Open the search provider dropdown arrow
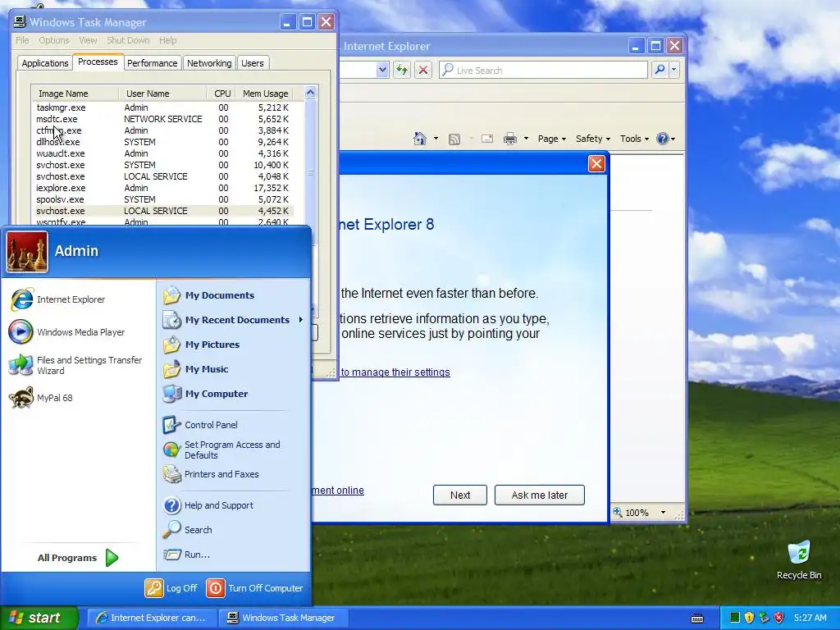 674,70
